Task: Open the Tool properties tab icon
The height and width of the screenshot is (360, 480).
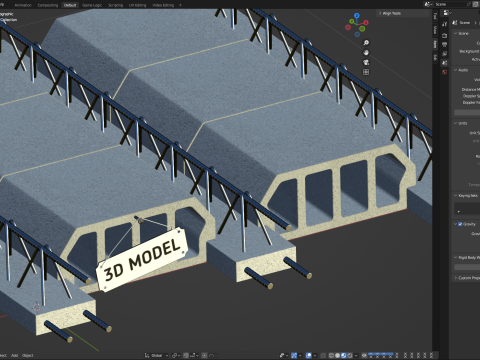Action: [444, 24]
